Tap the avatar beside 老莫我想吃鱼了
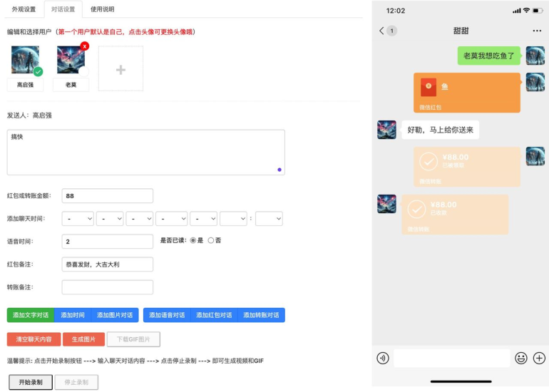This screenshot has width=549, height=392. tap(535, 56)
